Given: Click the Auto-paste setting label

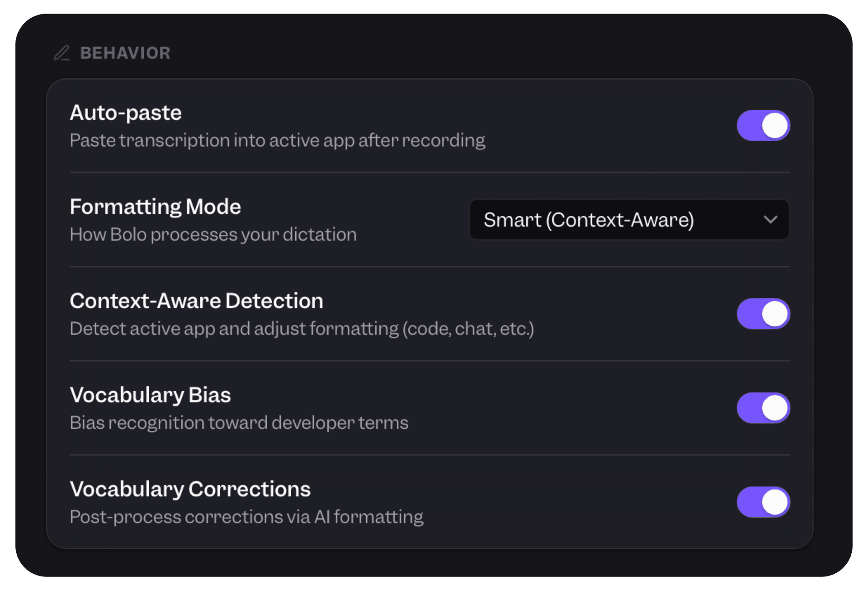Looking at the screenshot, I should tap(126, 112).
